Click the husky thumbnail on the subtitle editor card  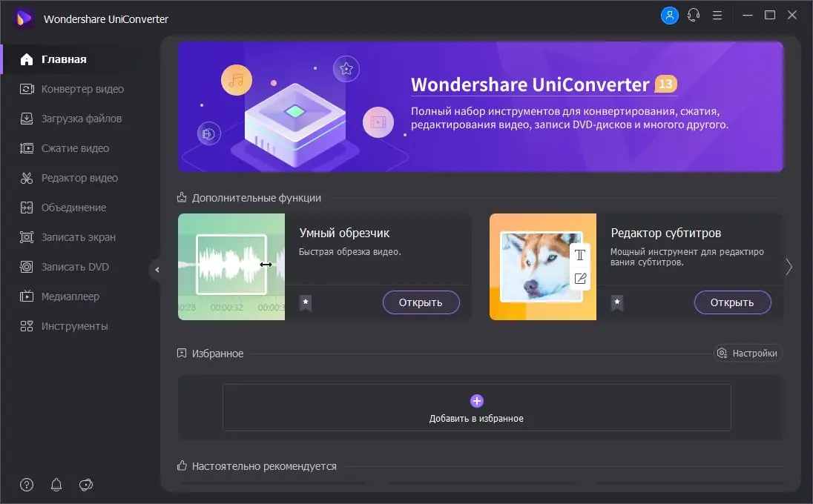click(542, 267)
